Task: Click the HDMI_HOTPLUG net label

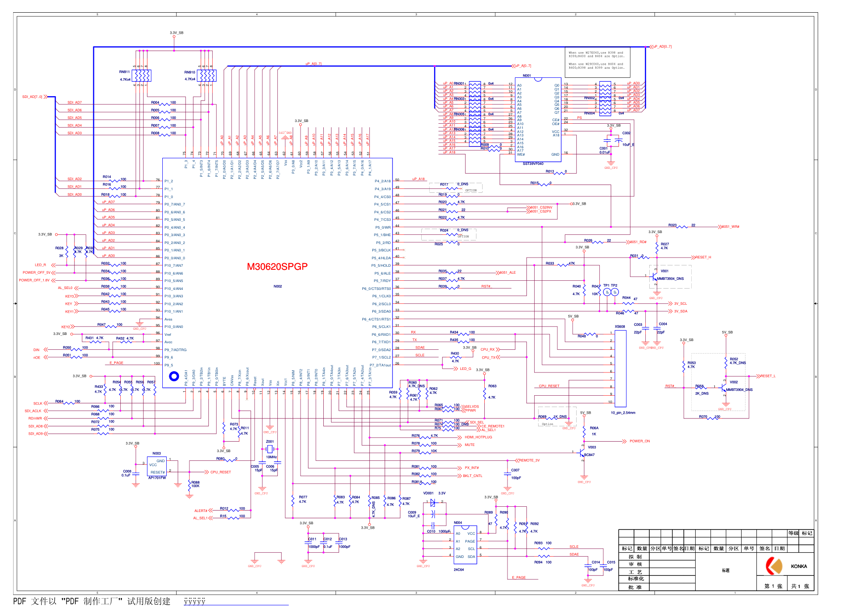Action: (x=478, y=437)
